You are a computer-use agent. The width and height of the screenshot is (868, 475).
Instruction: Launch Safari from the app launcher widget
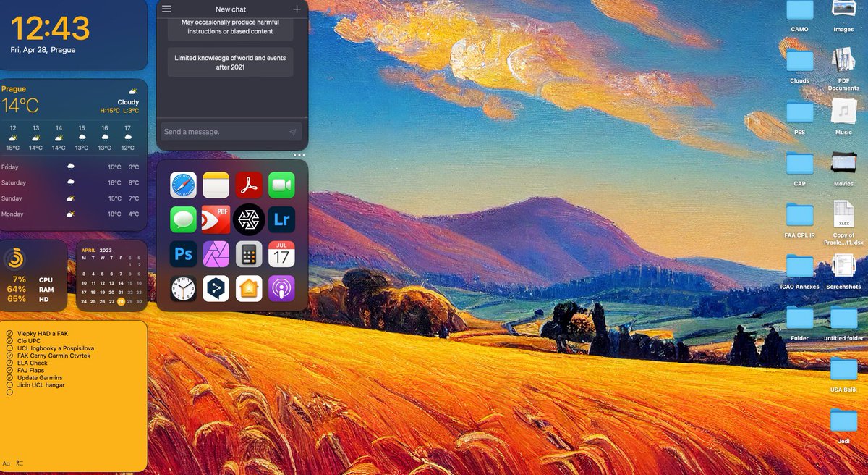click(x=183, y=185)
